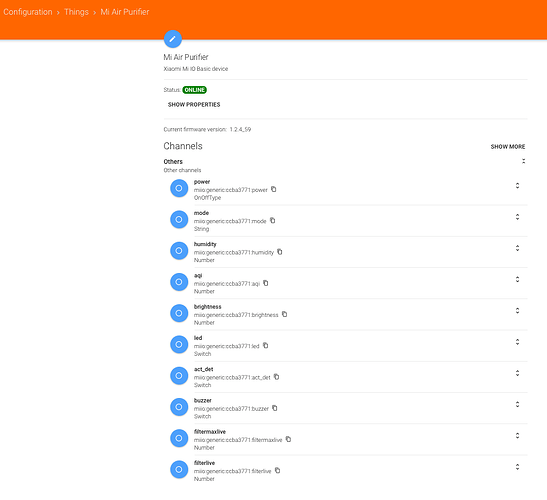Collapse the Others channel group
This screenshot has width=547, height=500.
point(523,161)
